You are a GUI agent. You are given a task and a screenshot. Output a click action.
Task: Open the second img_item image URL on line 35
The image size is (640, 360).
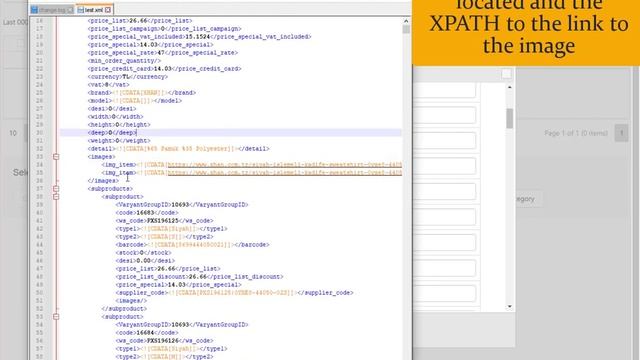point(284,173)
